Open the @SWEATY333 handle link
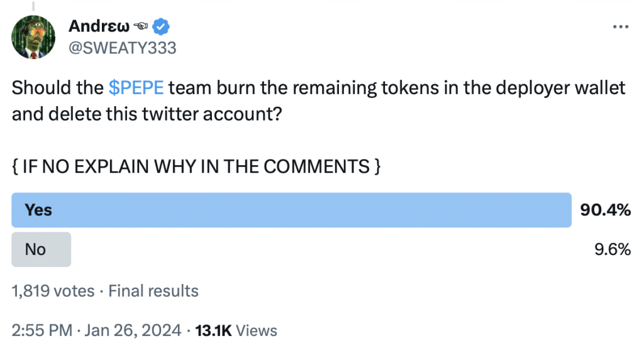 tap(123, 48)
